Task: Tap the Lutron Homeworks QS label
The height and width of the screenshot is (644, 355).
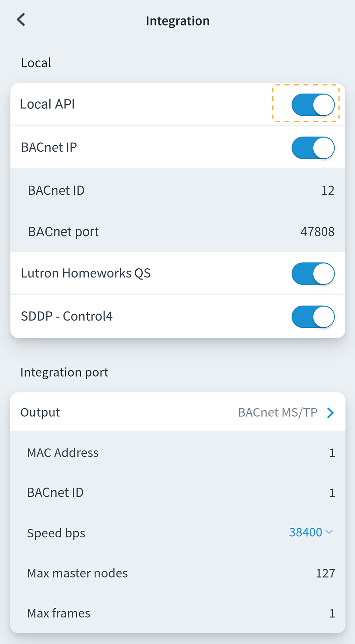Action: (86, 273)
